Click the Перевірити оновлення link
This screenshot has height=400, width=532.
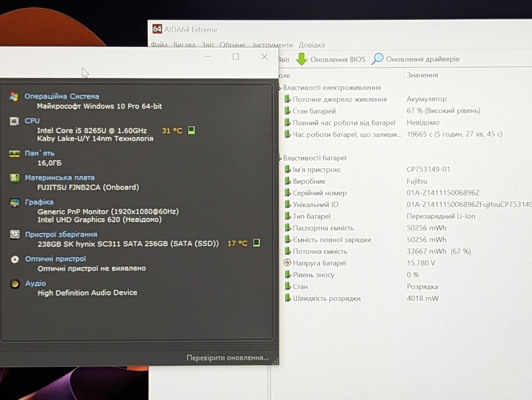[x=227, y=358]
